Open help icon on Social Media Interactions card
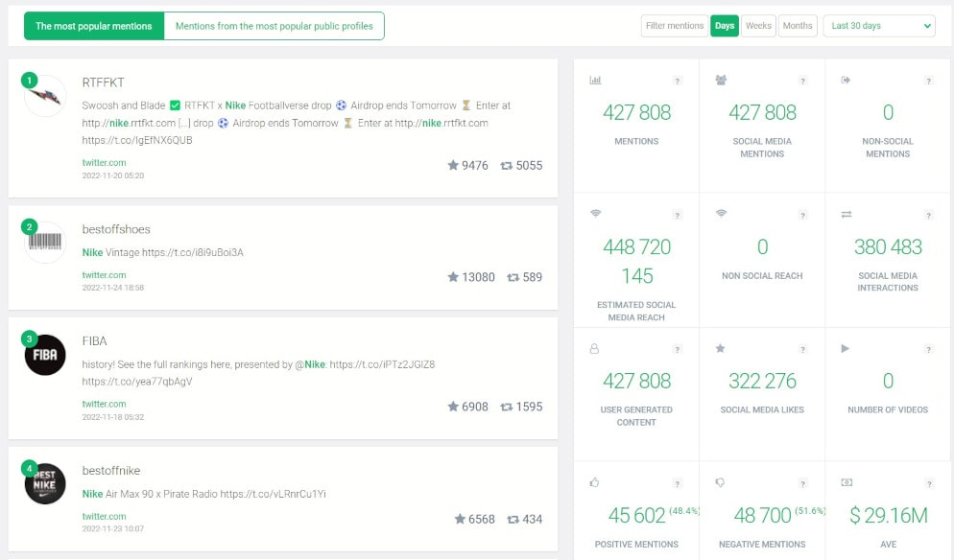The height and width of the screenshot is (560, 954). (928, 215)
